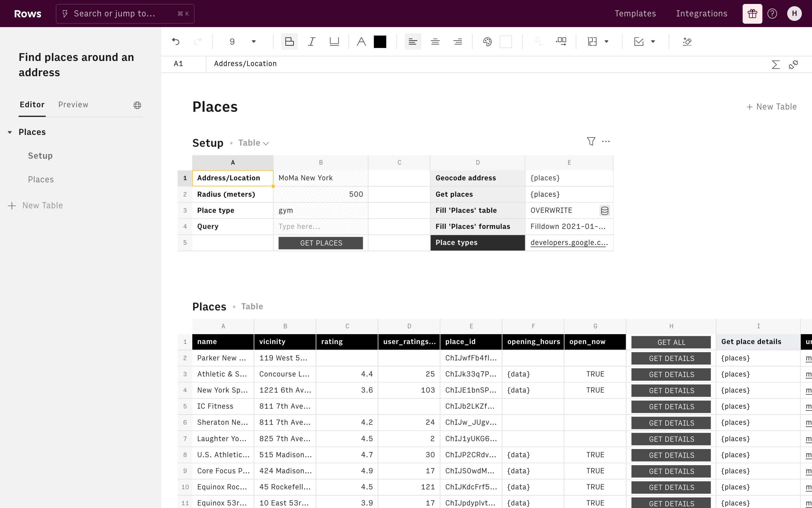This screenshot has height=508, width=812.
Task: Align text left
Action: 413,42
